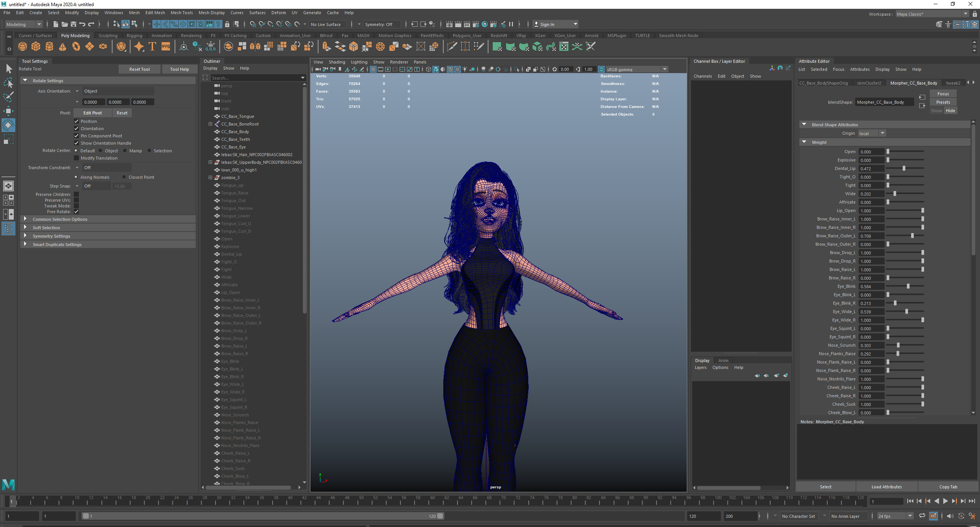980x527 pixels.
Task: Click the Reset Tool button
Action: click(139, 69)
